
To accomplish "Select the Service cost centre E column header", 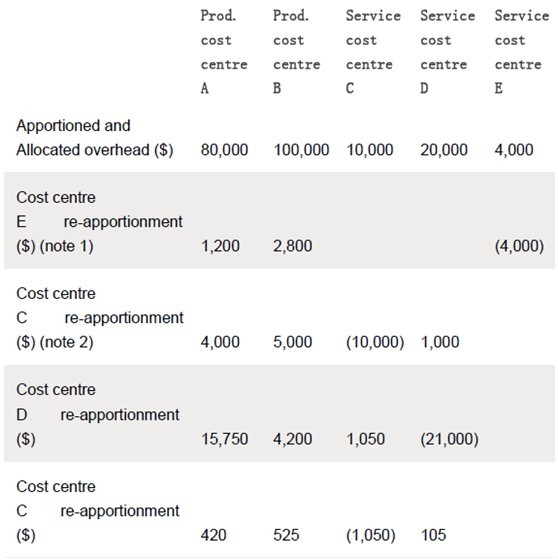I will point(522,52).
